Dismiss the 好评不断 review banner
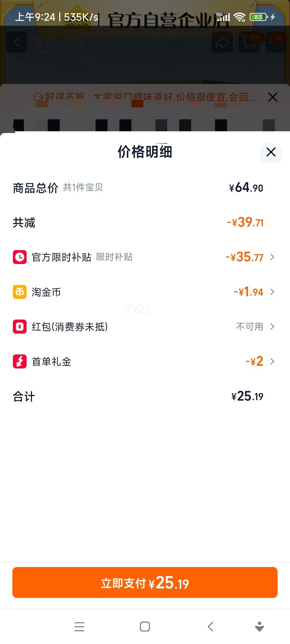290x644 pixels. (x=273, y=97)
